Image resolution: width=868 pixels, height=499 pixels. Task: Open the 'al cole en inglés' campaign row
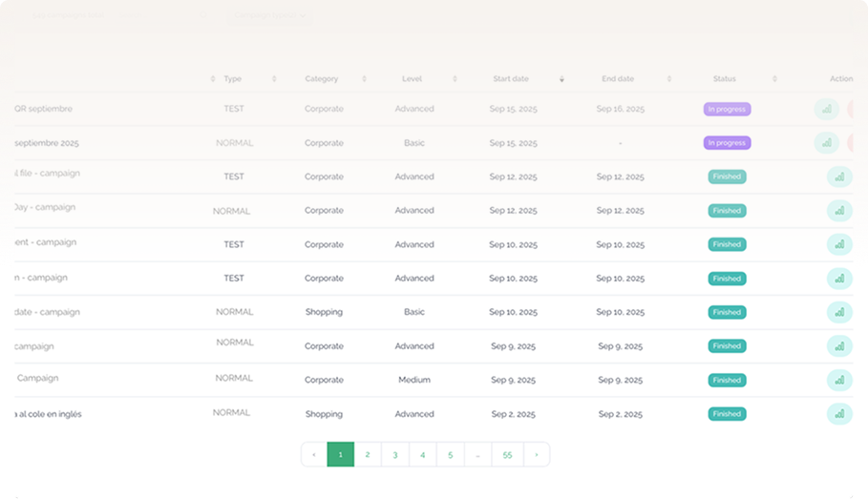coord(48,414)
